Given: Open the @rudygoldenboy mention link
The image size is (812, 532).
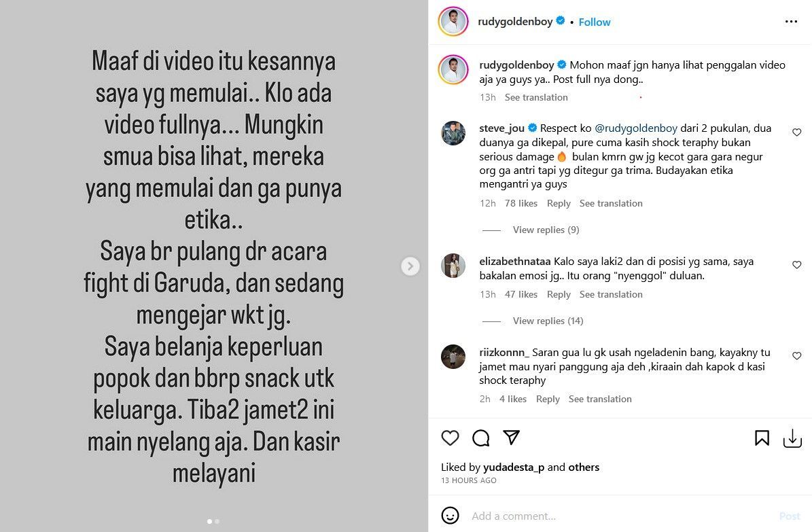Looking at the screenshot, I should (636, 128).
